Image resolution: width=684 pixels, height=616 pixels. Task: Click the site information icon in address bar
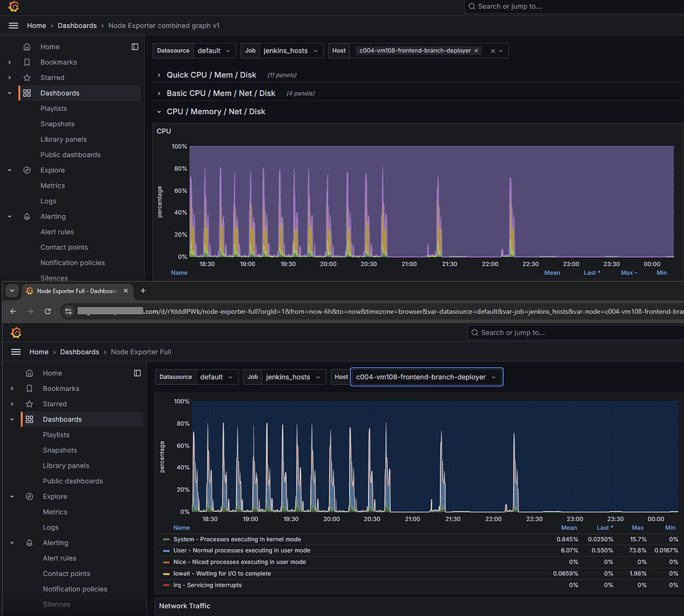67,311
